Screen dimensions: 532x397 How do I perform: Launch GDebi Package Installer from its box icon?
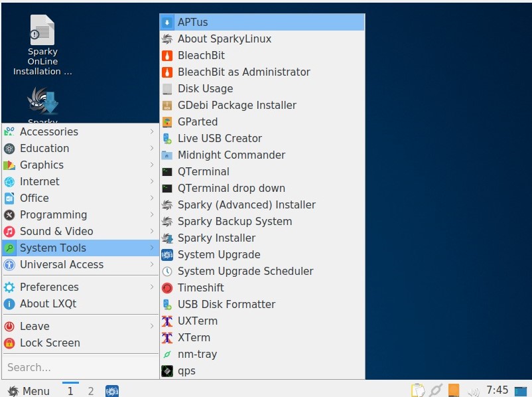(x=167, y=106)
